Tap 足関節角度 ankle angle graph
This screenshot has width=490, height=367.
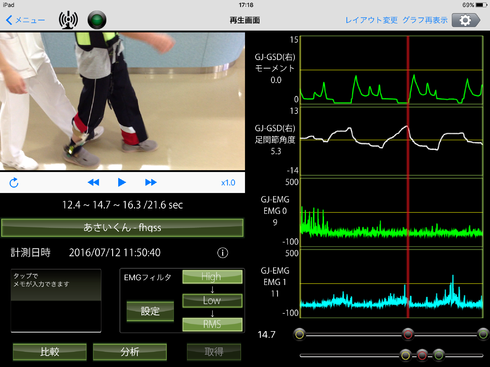pos(392,141)
